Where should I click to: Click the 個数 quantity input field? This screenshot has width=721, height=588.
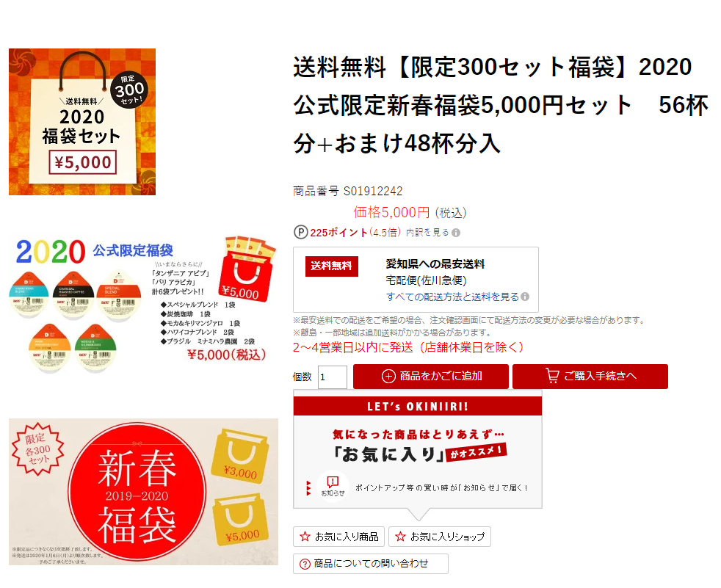333,377
